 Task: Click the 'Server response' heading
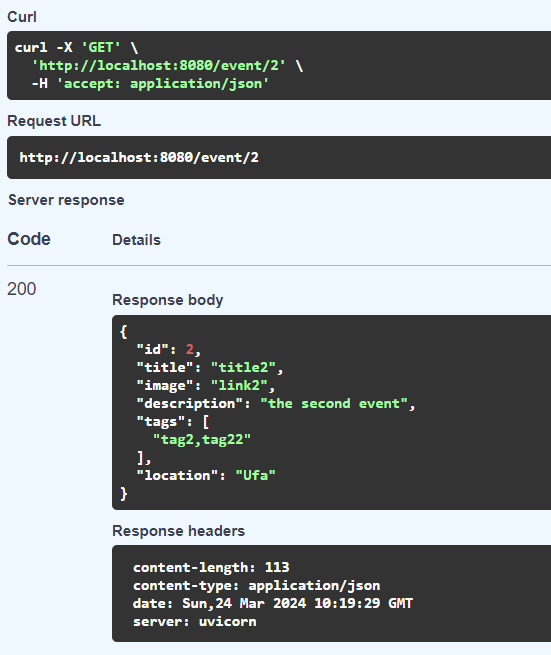pos(66,200)
